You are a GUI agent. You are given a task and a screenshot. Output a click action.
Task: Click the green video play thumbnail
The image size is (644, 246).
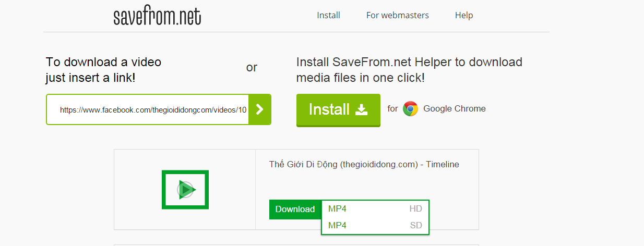pyautogui.click(x=185, y=190)
